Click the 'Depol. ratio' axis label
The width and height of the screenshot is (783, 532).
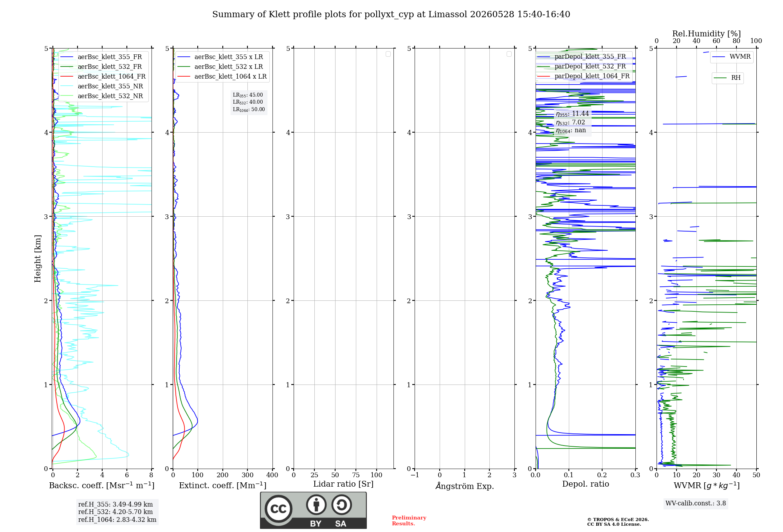click(x=585, y=484)
